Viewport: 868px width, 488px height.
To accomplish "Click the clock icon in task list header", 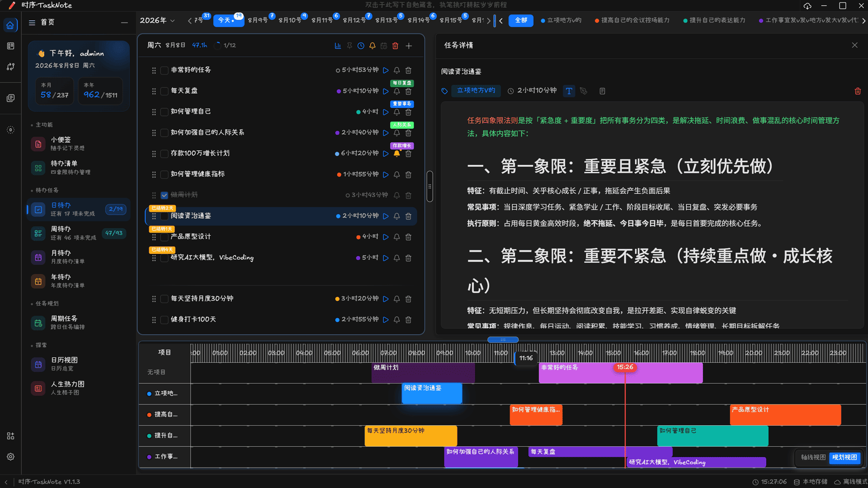I will click(x=361, y=46).
